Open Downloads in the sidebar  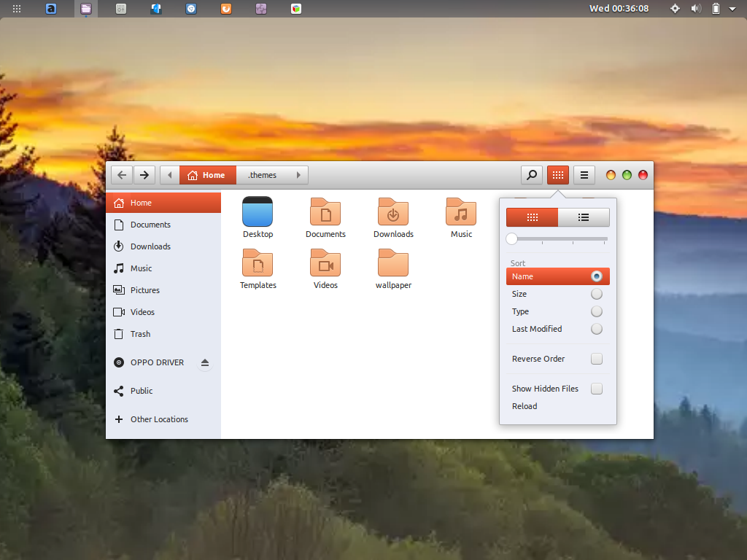click(163, 246)
